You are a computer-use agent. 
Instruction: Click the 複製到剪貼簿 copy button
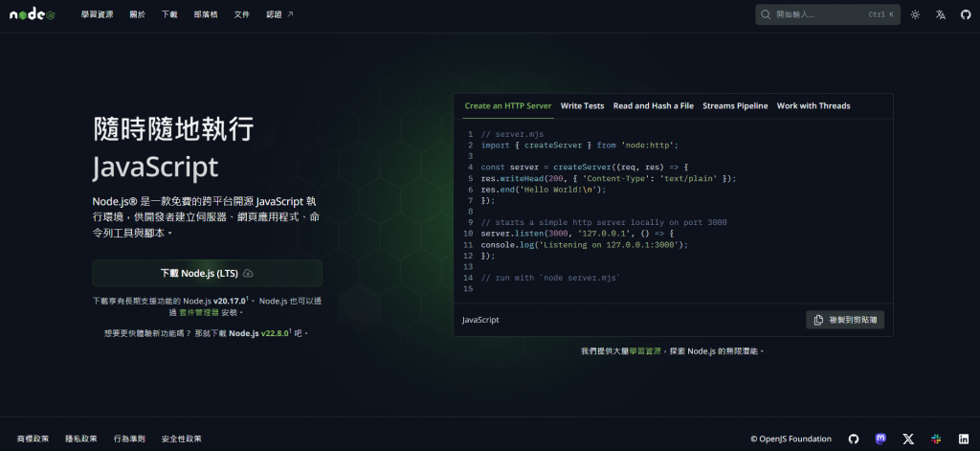pyautogui.click(x=845, y=320)
